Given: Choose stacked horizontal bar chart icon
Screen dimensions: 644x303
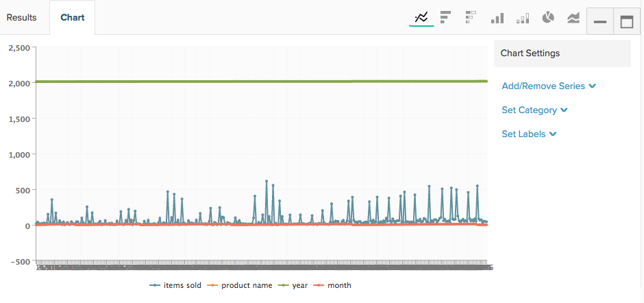Looking at the screenshot, I should [x=471, y=18].
